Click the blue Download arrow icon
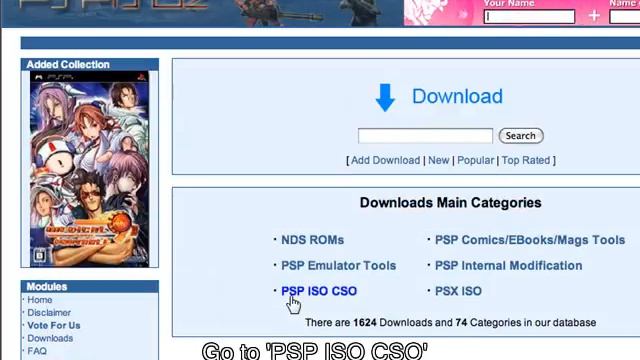This screenshot has height=360, width=640. (385, 98)
